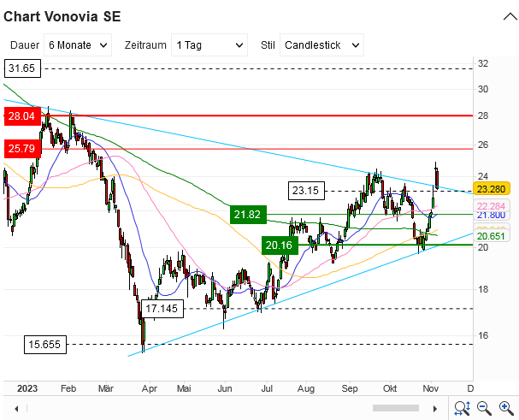Viewport: 519px width, 420px height.
Task: Click the scroll right arrow below chart
Action: coord(435,409)
